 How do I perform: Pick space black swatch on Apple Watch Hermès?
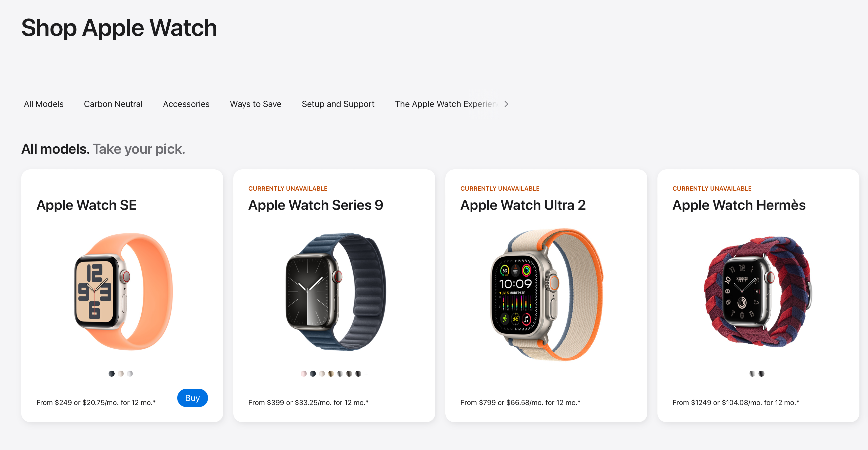(761, 373)
